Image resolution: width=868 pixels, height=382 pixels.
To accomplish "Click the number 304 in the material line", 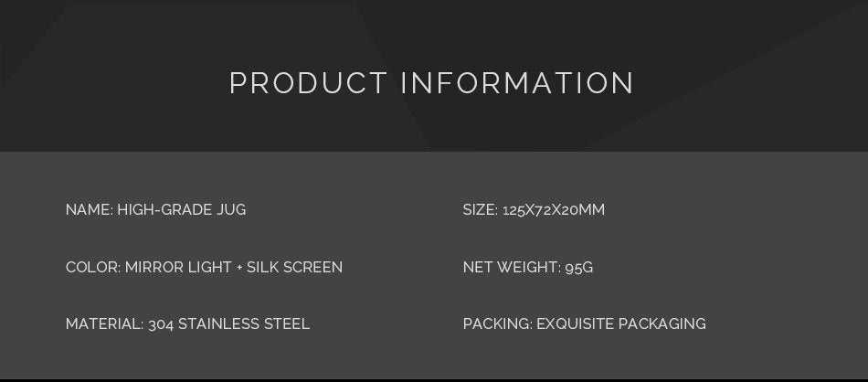I will [161, 324].
